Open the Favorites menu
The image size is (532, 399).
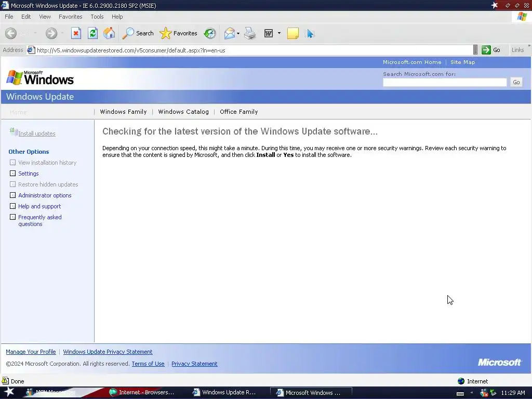point(70,17)
